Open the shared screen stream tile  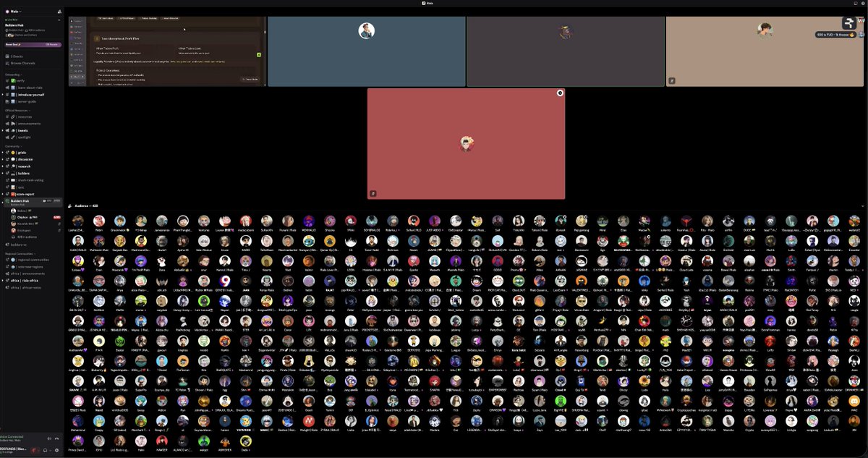(x=167, y=51)
